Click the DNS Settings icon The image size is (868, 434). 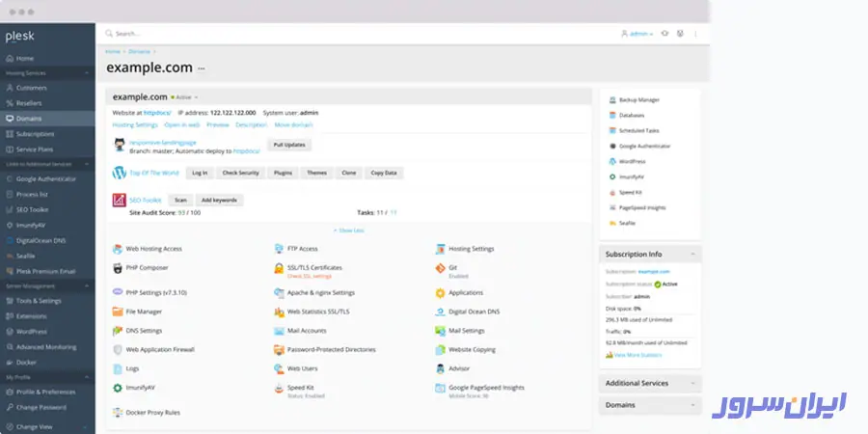(x=118, y=331)
